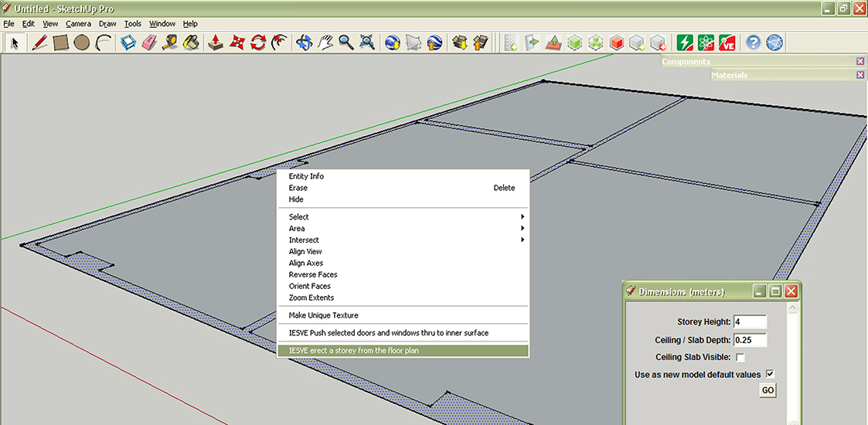
Task: Pick the Line pencil tool
Action: point(39,42)
